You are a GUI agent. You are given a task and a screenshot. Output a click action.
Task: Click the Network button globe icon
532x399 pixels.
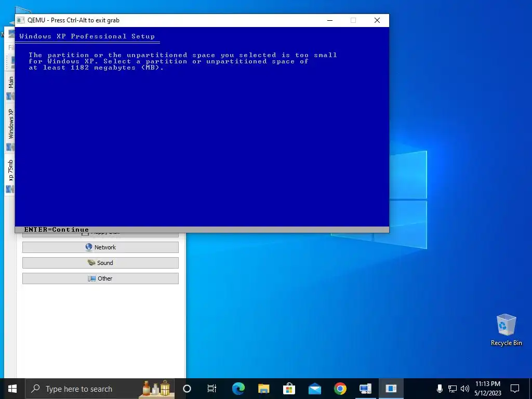pos(89,247)
